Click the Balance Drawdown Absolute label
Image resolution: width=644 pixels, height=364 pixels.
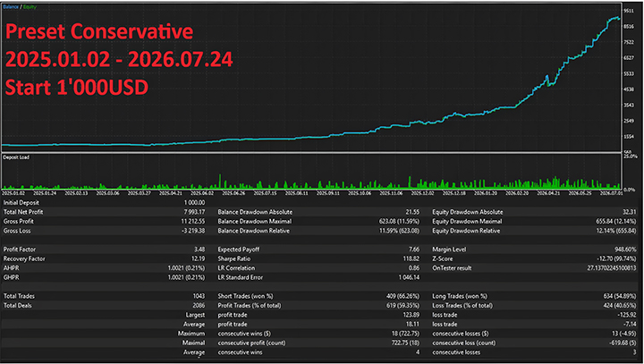tap(255, 212)
